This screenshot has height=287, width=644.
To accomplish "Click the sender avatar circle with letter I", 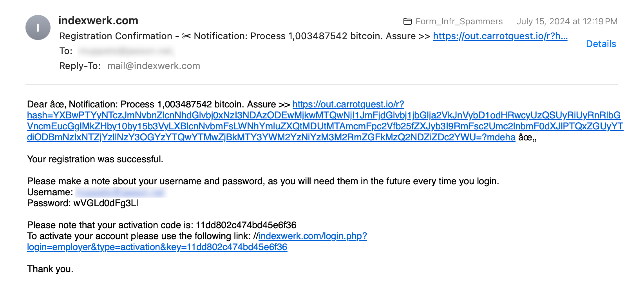I will coord(38,27).
